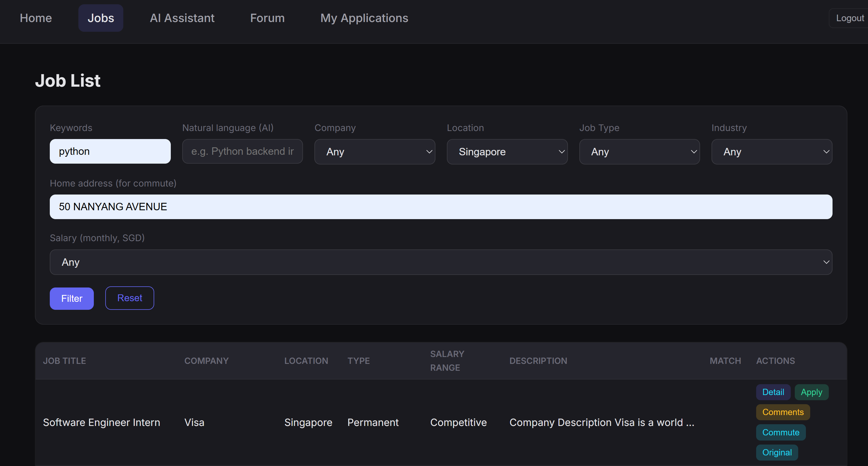Viewport: 868px width, 466px height.
Task: Focus the Keywords field containing python
Action: click(x=110, y=151)
